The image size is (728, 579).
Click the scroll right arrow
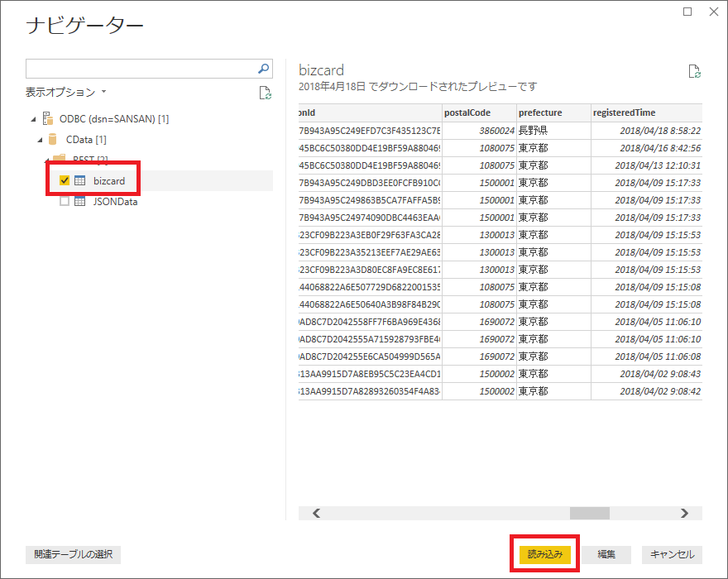point(684,513)
